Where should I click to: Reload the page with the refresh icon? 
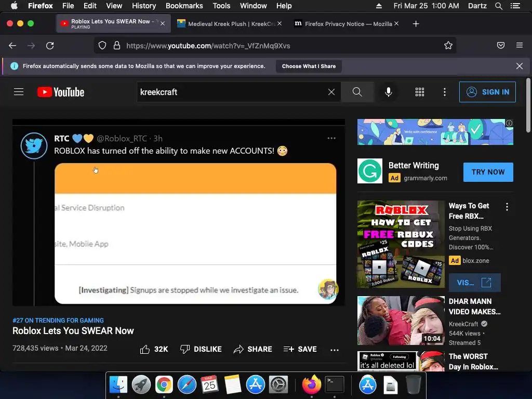click(50, 46)
